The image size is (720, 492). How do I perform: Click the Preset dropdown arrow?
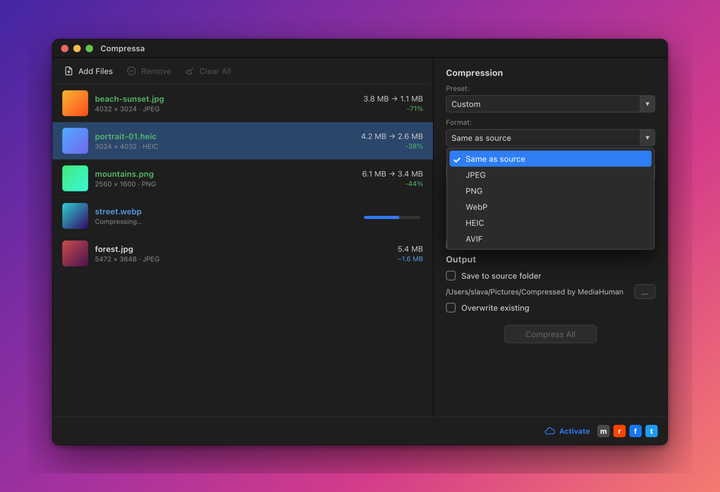click(x=647, y=104)
